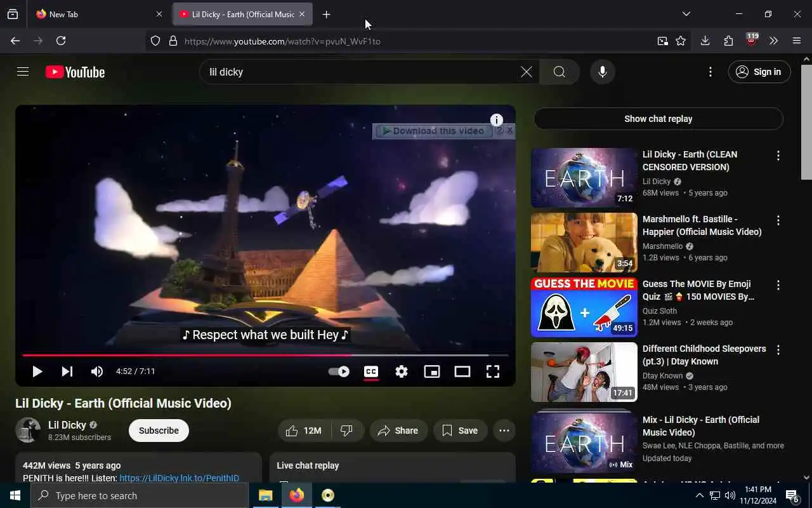Open Guess The Movie By Emoji thumbnail
The height and width of the screenshot is (508, 812).
[584, 307]
